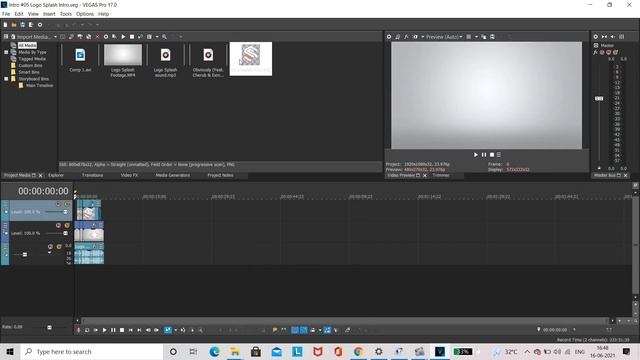
Task: Open VEGAS Pro icon in Windows taskbar
Action: (440, 351)
